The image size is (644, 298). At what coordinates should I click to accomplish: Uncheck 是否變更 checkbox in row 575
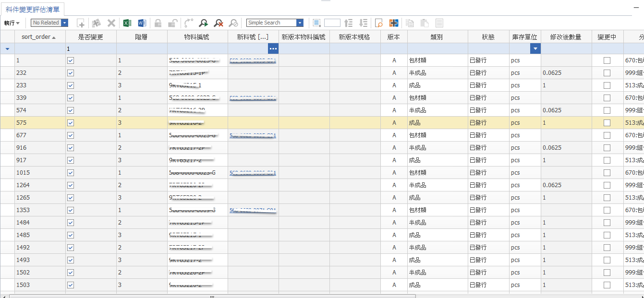[71, 123]
